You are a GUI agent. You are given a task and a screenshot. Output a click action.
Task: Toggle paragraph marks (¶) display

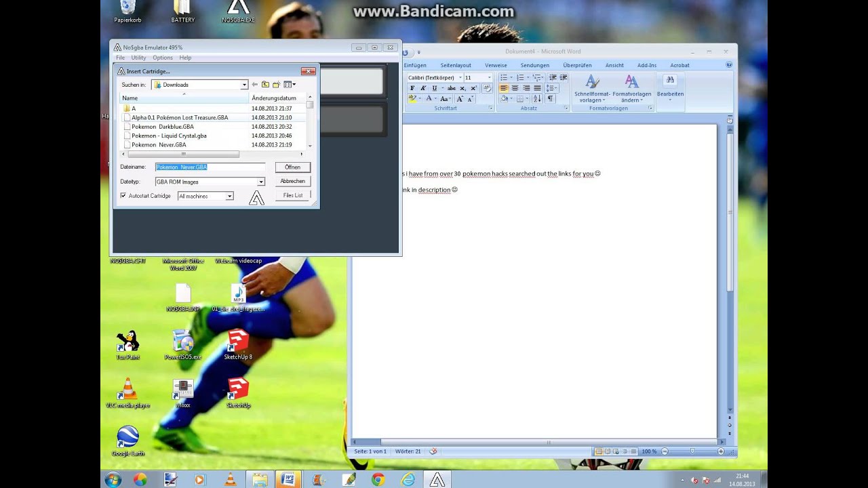[550, 98]
